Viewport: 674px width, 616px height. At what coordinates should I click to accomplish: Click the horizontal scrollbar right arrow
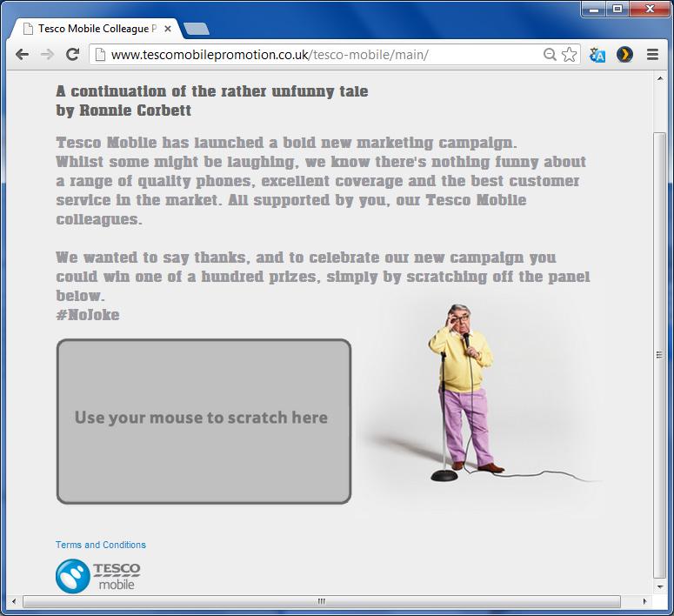tap(644, 601)
